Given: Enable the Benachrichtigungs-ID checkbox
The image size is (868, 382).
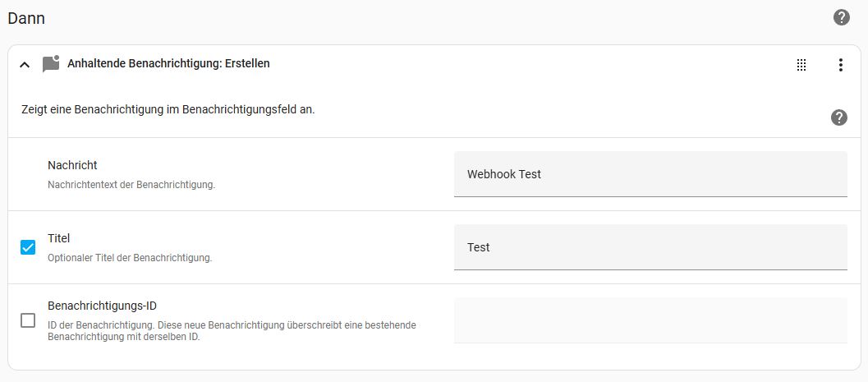Looking at the screenshot, I should pyautogui.click(x=28, y=320).
